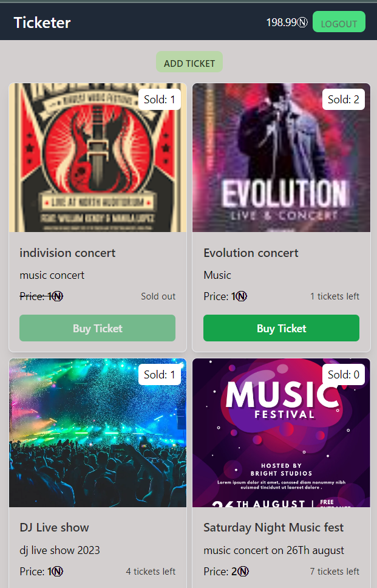Select the DJ Live show title

tap(55, 528)
